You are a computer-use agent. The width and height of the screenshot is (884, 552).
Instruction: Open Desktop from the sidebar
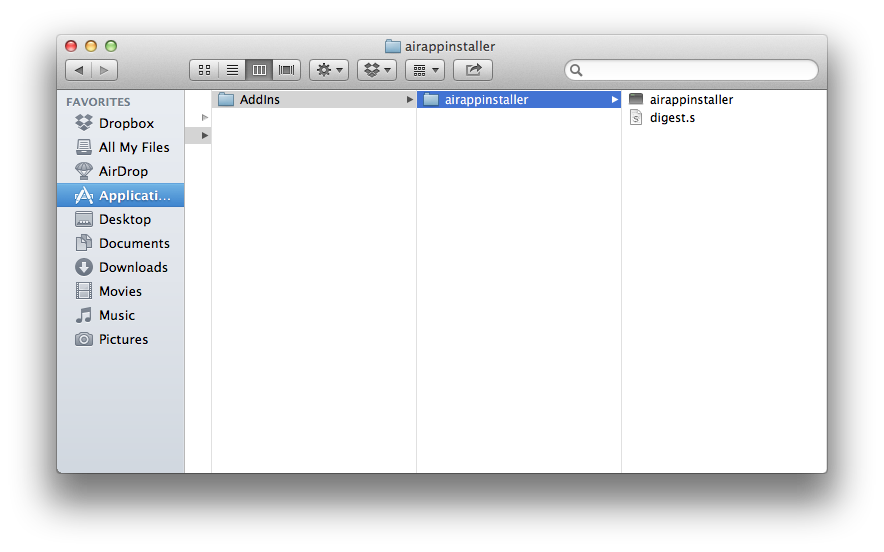[121, 219]
